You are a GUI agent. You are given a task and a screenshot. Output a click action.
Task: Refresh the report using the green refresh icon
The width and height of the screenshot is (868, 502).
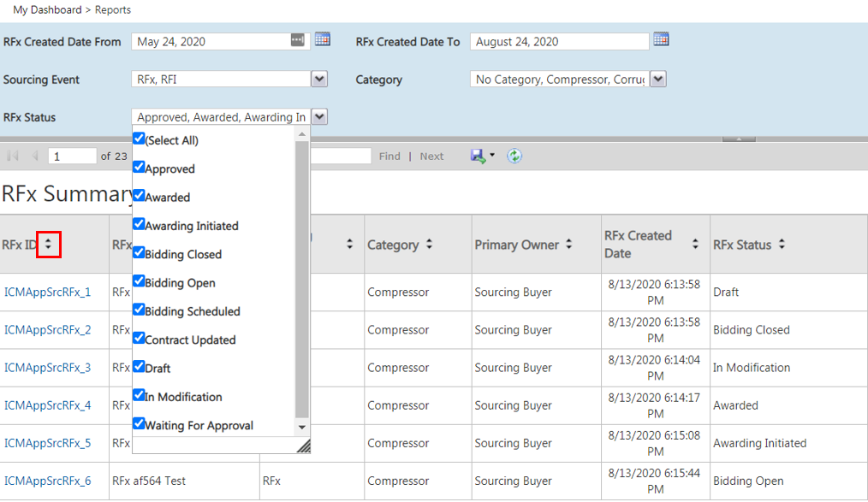click(514, 156)
